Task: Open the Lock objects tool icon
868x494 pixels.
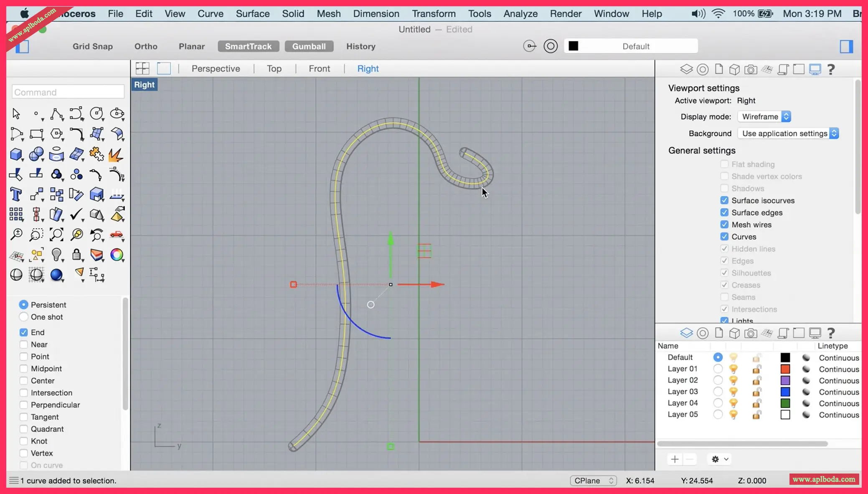Action: tap(76, 255)
